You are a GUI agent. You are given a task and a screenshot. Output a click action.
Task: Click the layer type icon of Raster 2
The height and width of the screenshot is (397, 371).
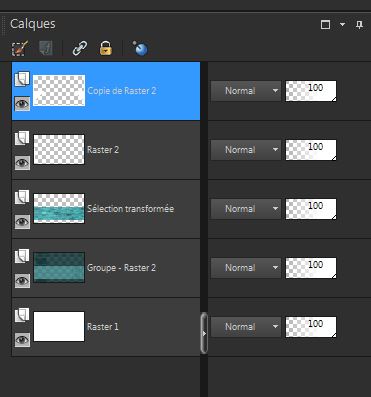click(22, 138)
